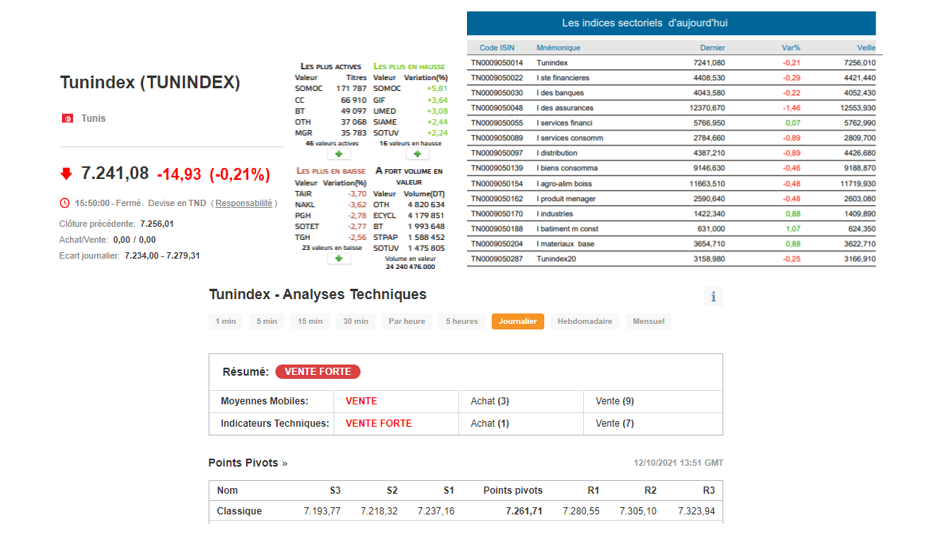The height and width of the screenshot is (541, 926).
Task: Select the Journalier timeframe tab
Action: tap(517, 321)
